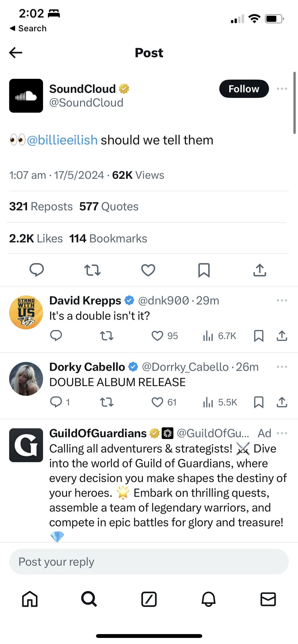Viewport: 298px width, 644px height.
Task: Open the Notifications bell tab
Action: coord(209,599)
